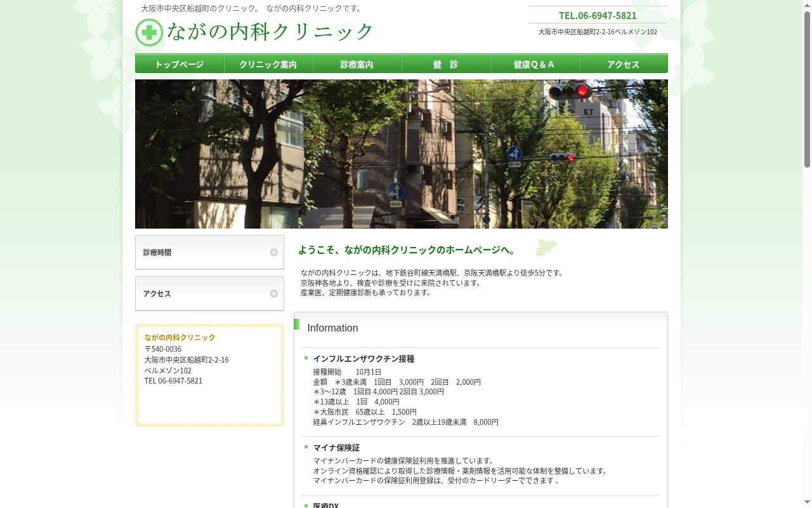Click the Information section heading

point(332,328)
